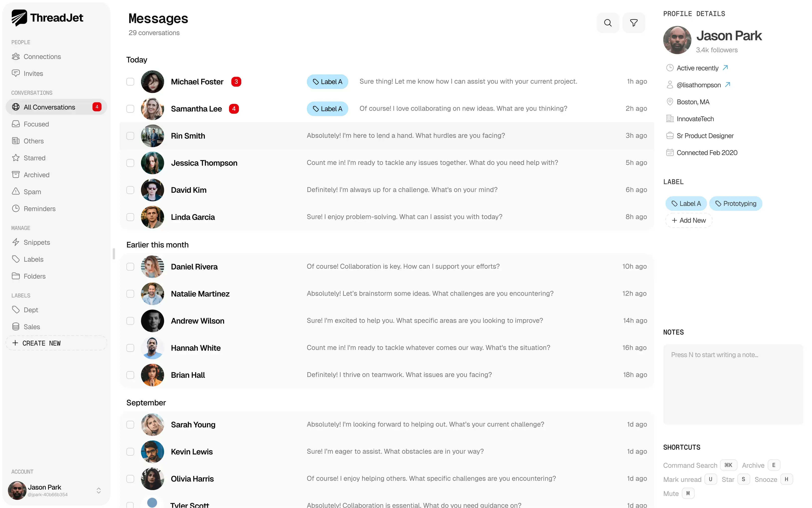Click the Add New label button

point(689,220)
